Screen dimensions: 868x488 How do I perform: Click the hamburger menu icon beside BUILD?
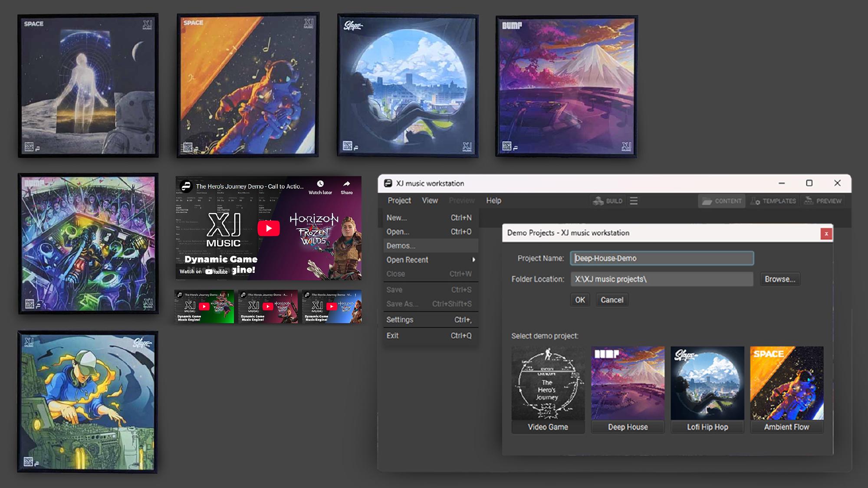633,201
